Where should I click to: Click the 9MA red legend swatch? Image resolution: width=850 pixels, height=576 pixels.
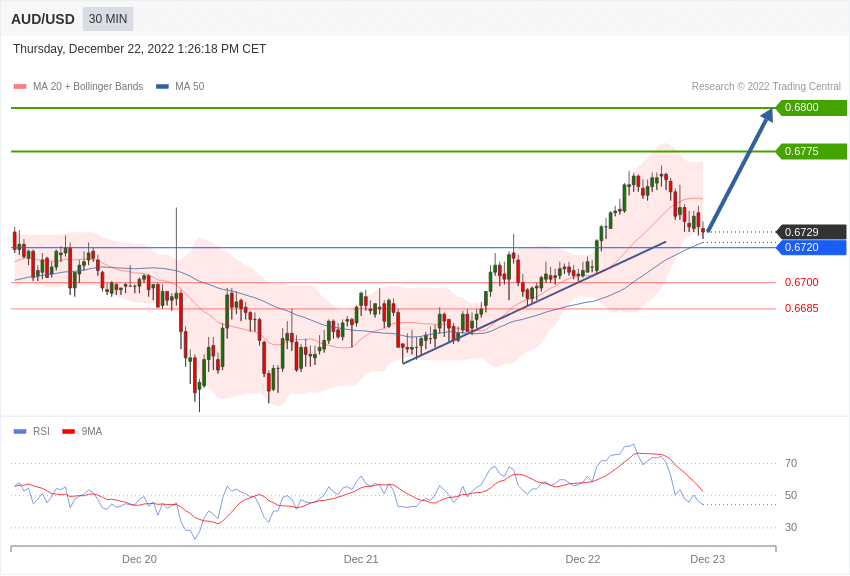click(x=68, y=431)
